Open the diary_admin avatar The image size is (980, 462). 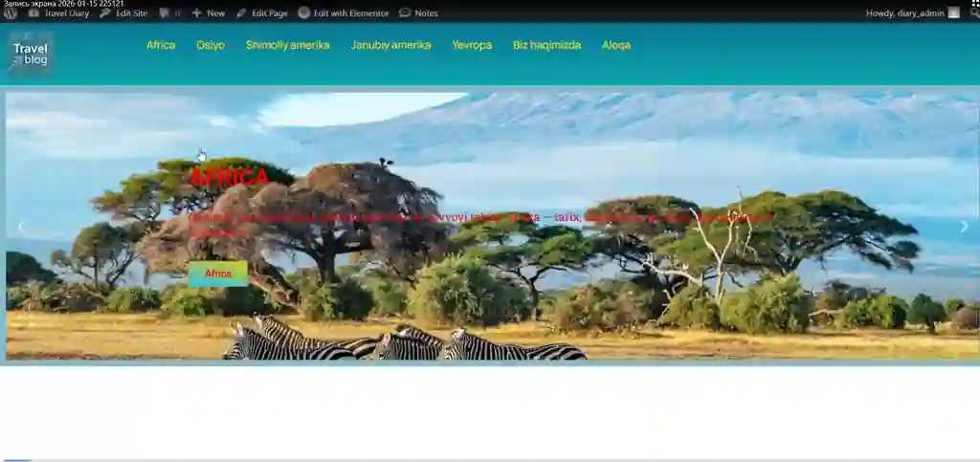953,13
